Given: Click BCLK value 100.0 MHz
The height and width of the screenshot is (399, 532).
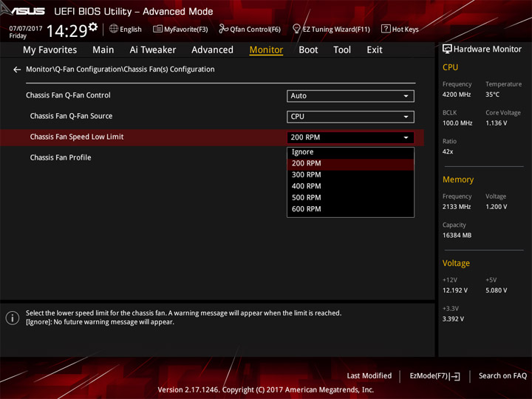Looking at the screenshot, I should [x=457, y=123].
